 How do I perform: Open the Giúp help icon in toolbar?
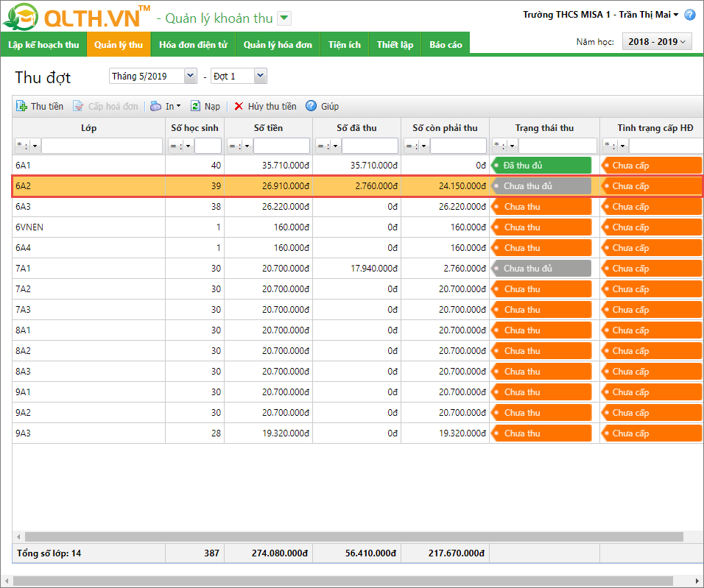(311, 107)
